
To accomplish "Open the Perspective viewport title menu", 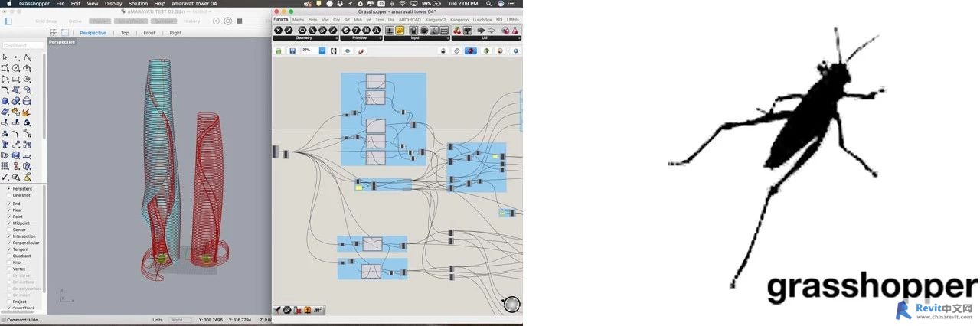I will pyautogui.click(x=62, y=42).
